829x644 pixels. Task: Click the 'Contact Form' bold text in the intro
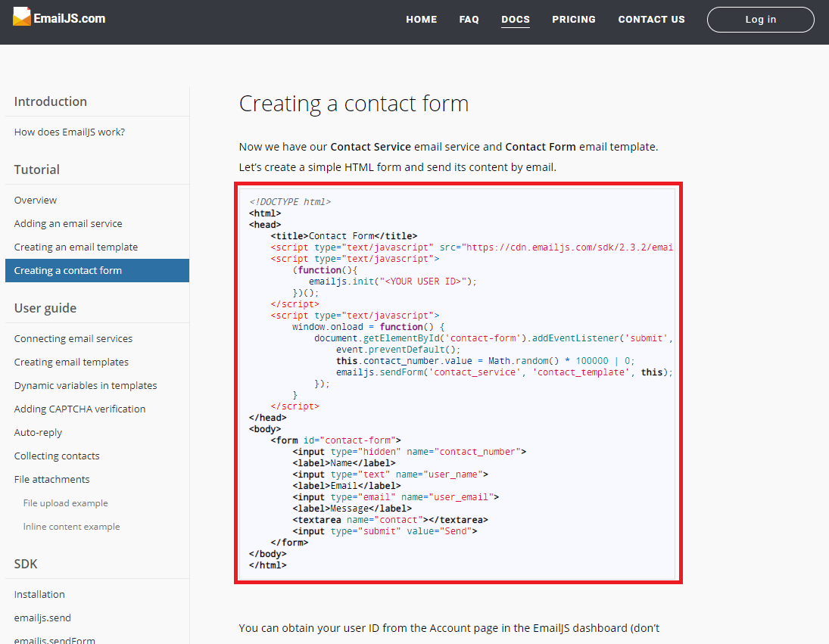point(541,147)
